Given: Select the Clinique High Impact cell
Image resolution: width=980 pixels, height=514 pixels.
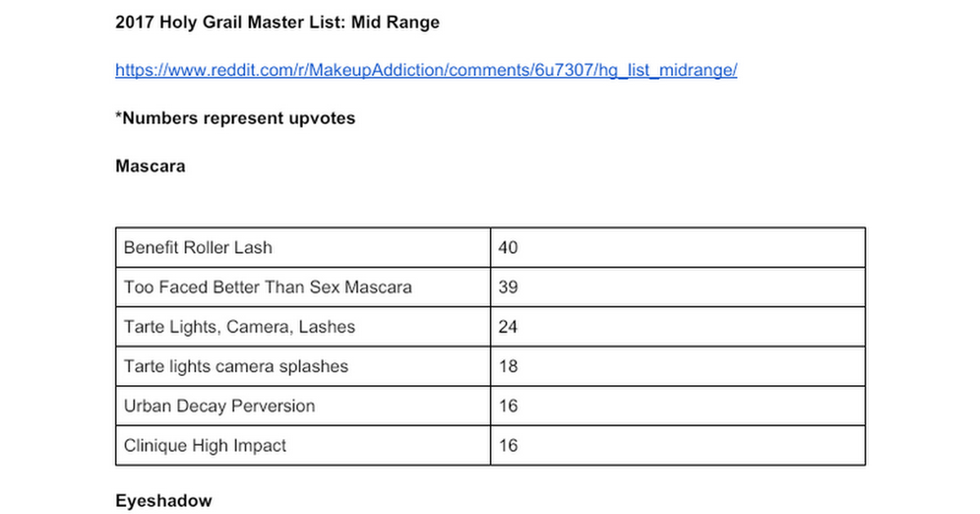Looking at the screenshot, I should coord(205,445).
